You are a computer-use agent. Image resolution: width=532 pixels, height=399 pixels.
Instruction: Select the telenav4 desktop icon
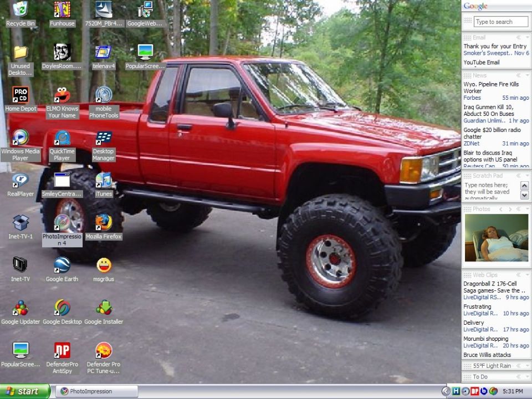click(x=104, y=57)
